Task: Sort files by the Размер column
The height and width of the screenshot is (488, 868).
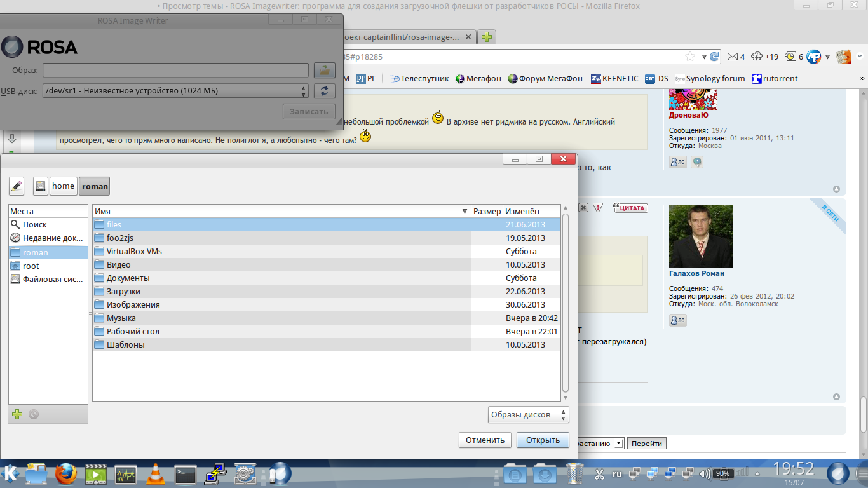Action: tap(487, 211)
